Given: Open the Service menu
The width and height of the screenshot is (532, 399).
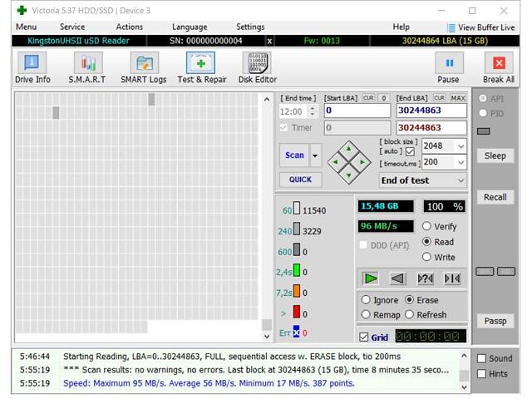Looking at the screenshot, I should [x=72, y=27].
